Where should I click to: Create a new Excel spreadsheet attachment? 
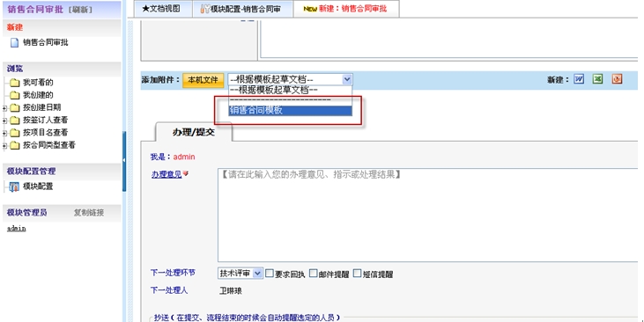[x=597, y=79]
